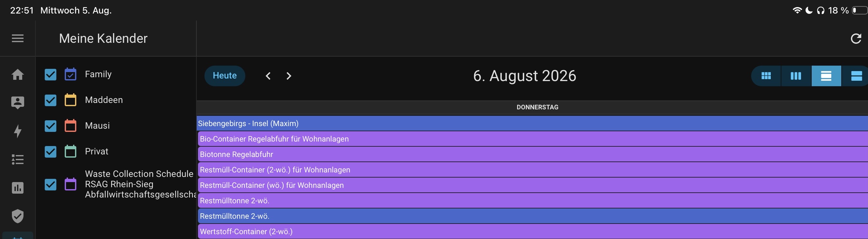Click the Mausi calendar color icon

71,125
